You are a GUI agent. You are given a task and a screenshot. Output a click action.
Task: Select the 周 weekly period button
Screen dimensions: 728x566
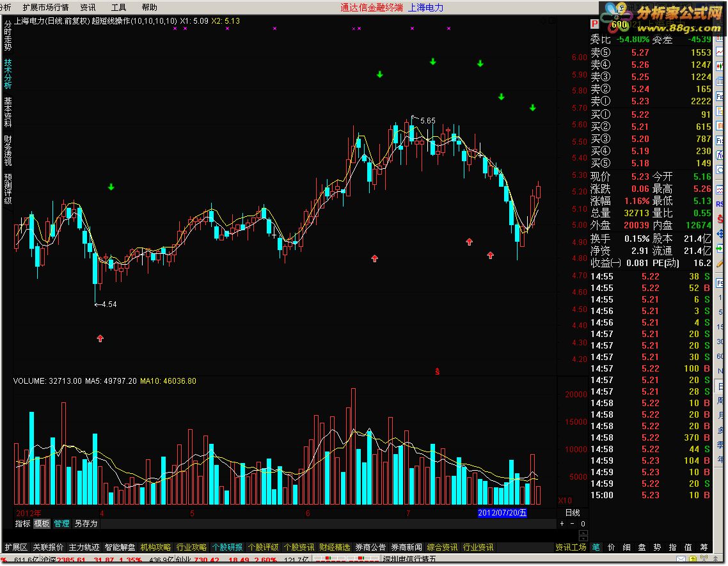[720, 401]
